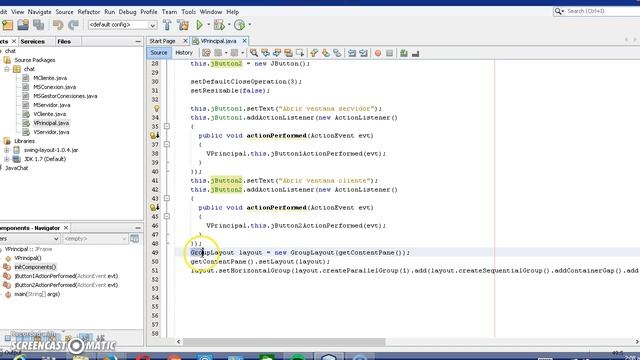
Task: Select MServidor.java in project tree
Action: (51, 105)
